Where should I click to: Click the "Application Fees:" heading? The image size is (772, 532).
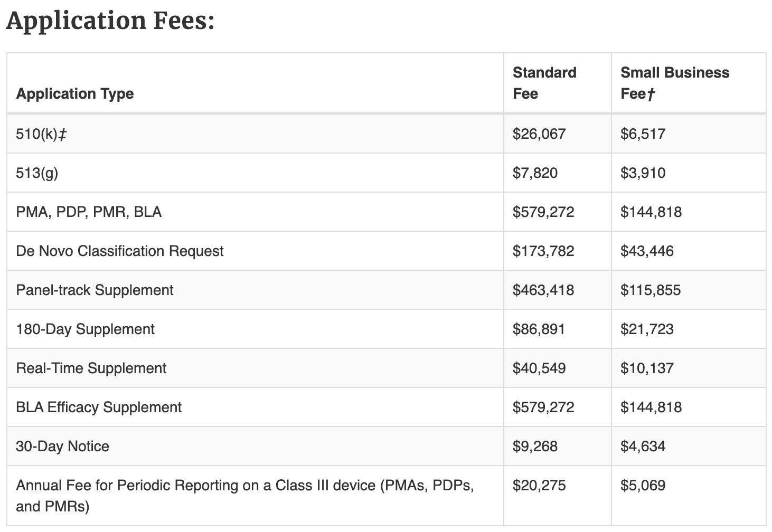pyautogui.click(x=110, y=22)
